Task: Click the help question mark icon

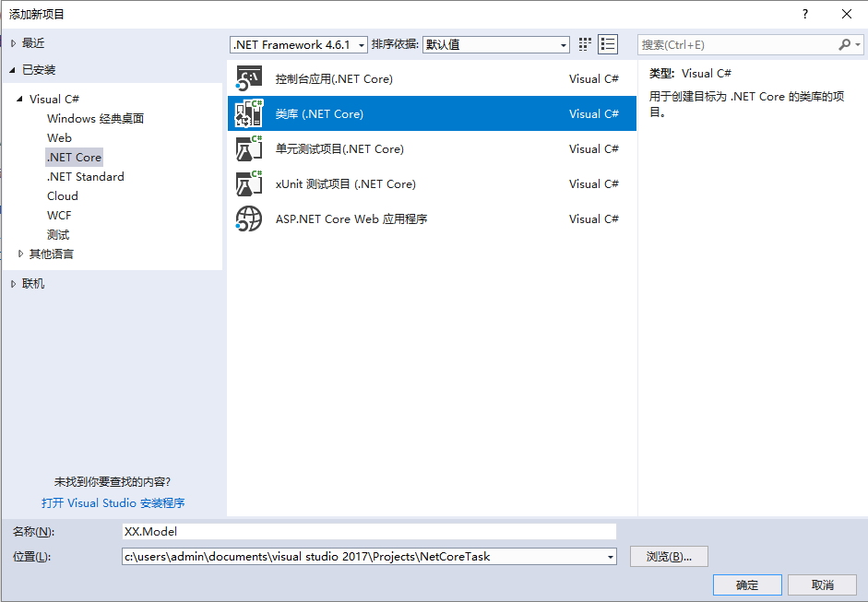Action: (x=805, y=15)
